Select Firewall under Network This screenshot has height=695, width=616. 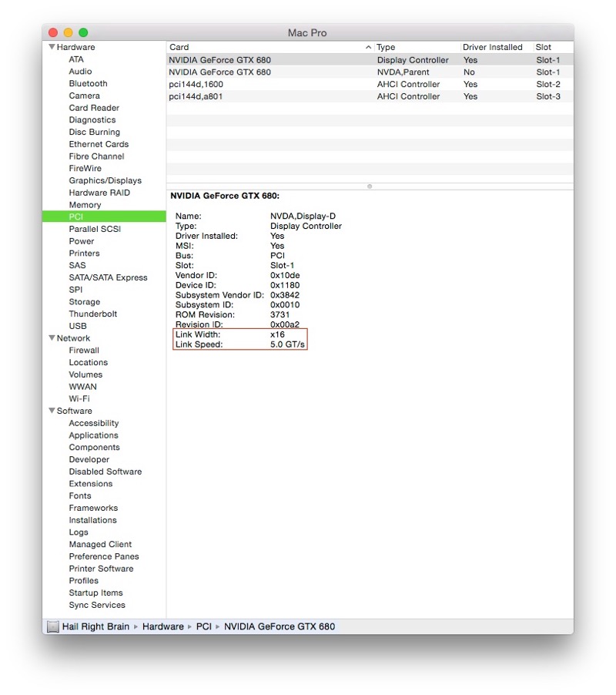click(x=84, y=350)
